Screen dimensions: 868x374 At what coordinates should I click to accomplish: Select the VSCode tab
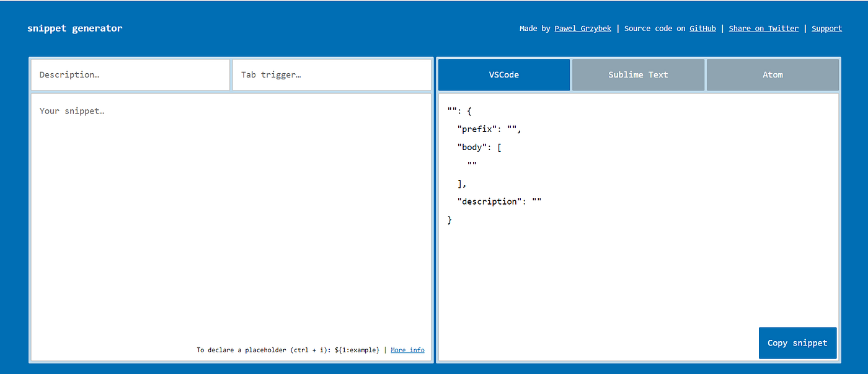(x=503, y=74)
